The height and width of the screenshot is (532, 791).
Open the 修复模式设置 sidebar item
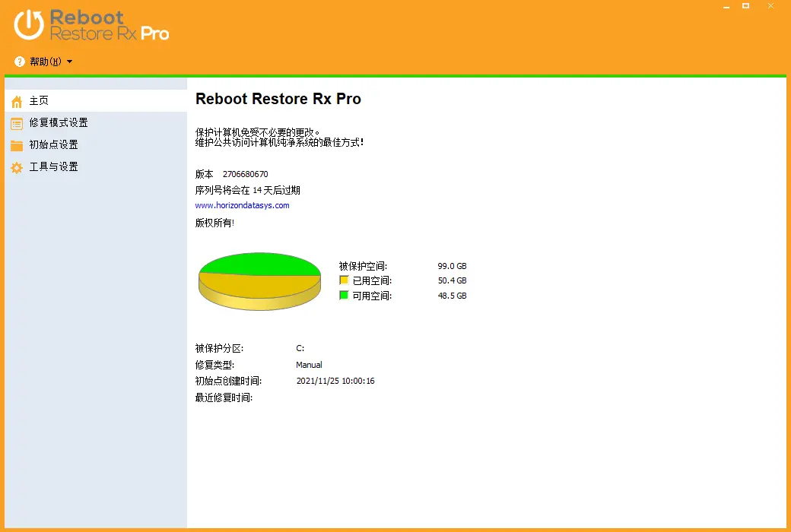coord(96,123)
